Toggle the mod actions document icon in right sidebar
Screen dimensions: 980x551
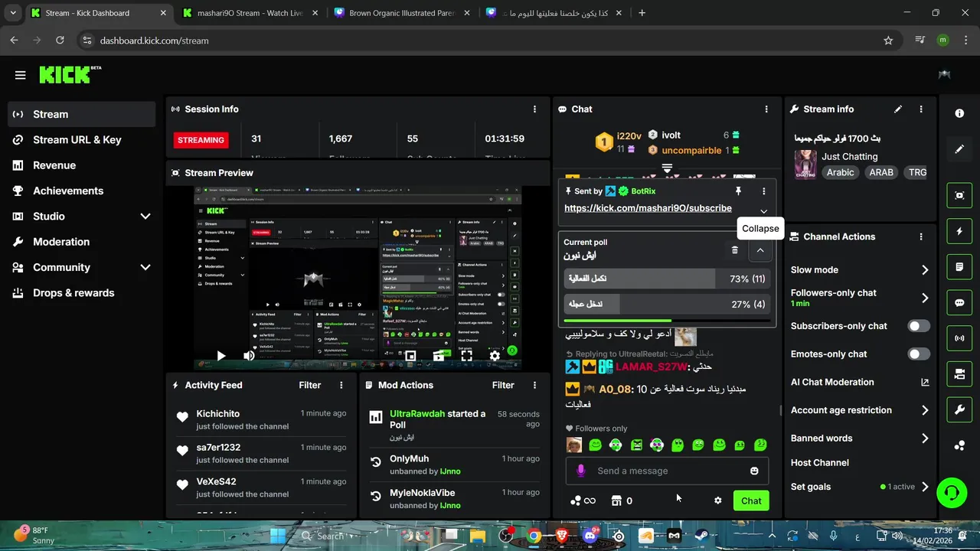click(959, 267)
